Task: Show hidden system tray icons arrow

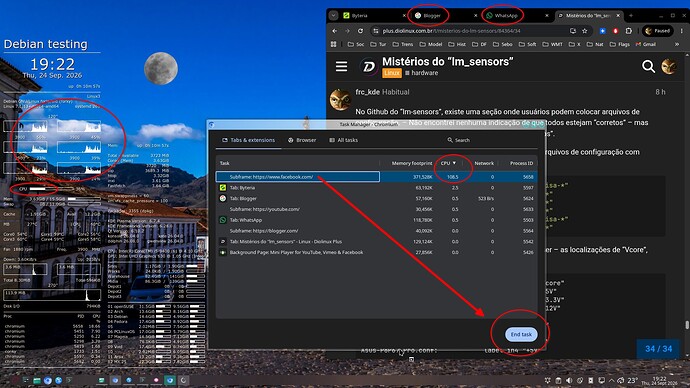Action: pos(611,380)
